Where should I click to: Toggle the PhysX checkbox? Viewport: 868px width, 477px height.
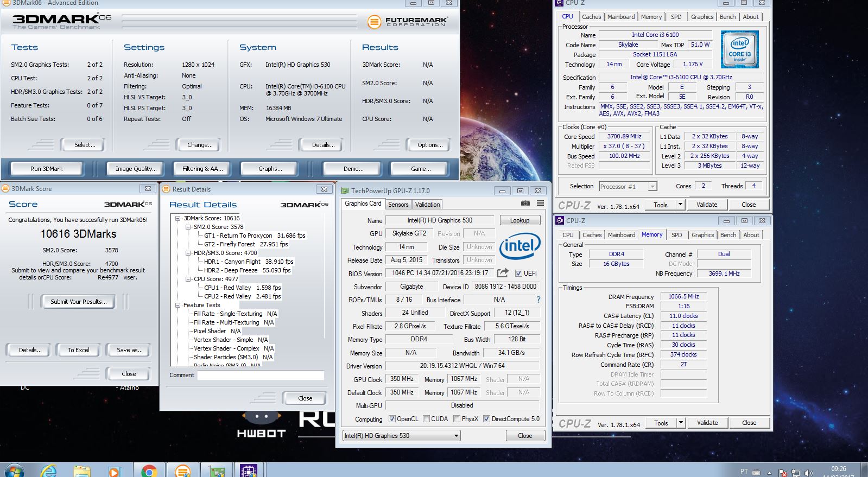(x=457, y=419)
